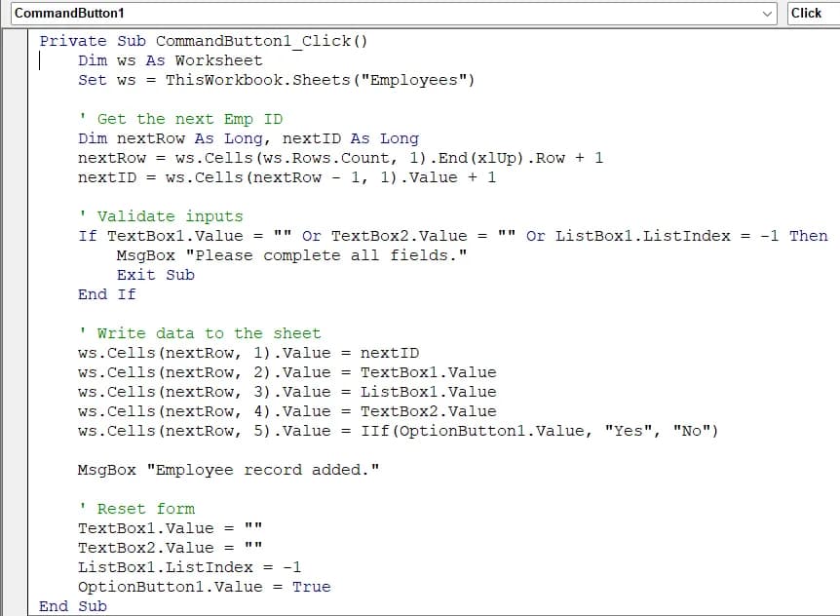Image resolution: width=840 pixels, height=616 pixels.
Task: Open the CommandButton1 object dropdown
Action: click(x=394, y=14)
